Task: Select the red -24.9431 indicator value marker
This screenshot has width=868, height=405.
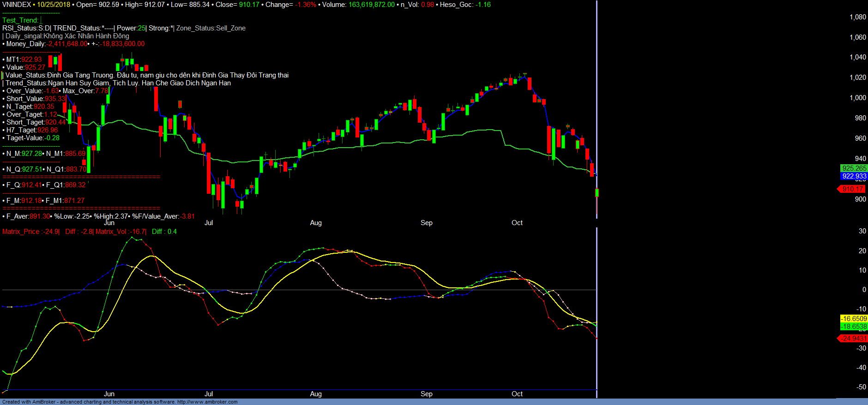Action: click(853, 339)
